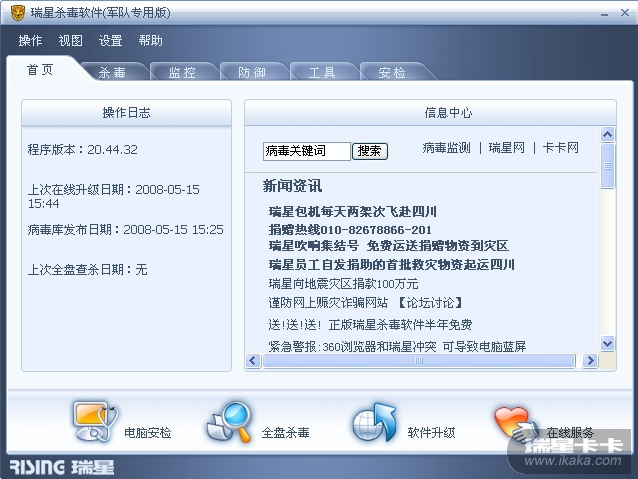Open news 紧急警报:360浏览器和瑞星冲突
This screenshot has width=638, height=479.
(397, 346)
